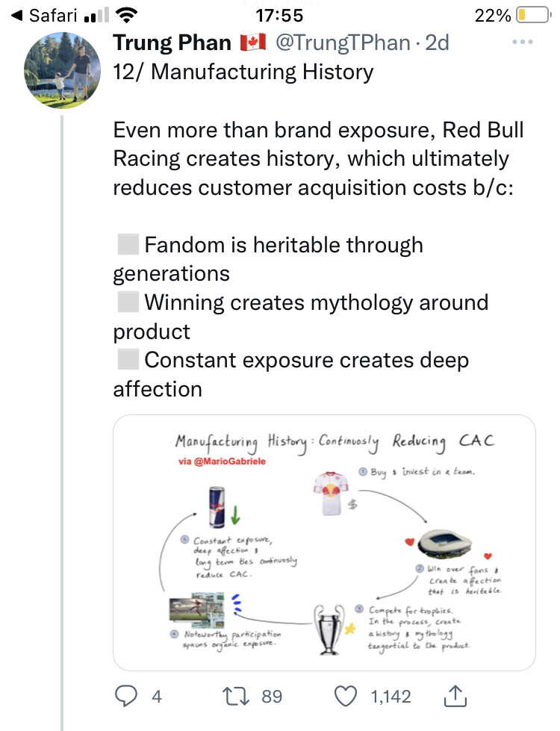
Task: Tap the square before 'Constant exposure creates'
Action: (x=128, y=360)
